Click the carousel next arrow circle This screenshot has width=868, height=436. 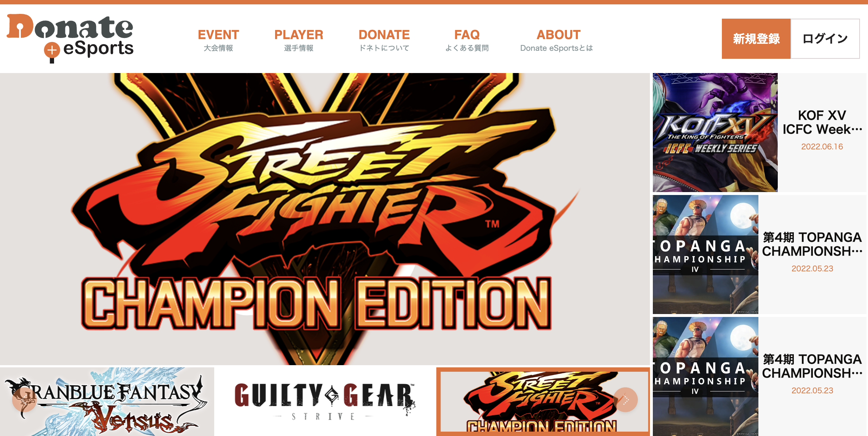point(625,400)
